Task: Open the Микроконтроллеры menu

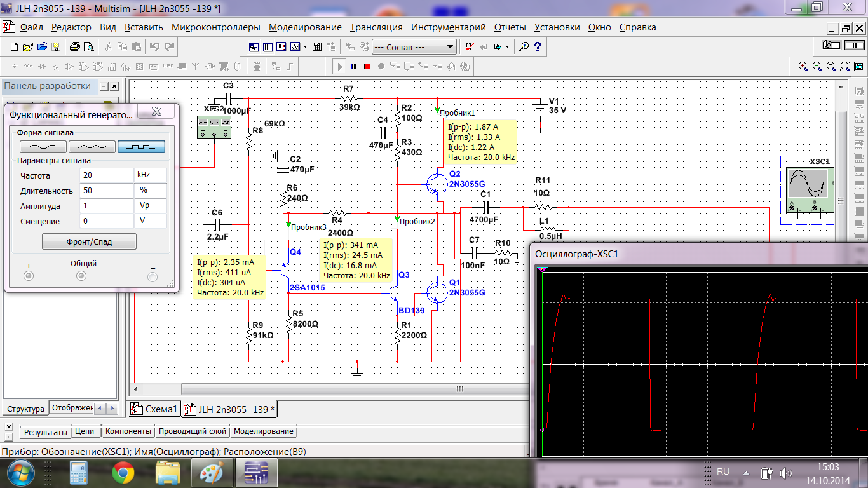Action: point(216,27)
